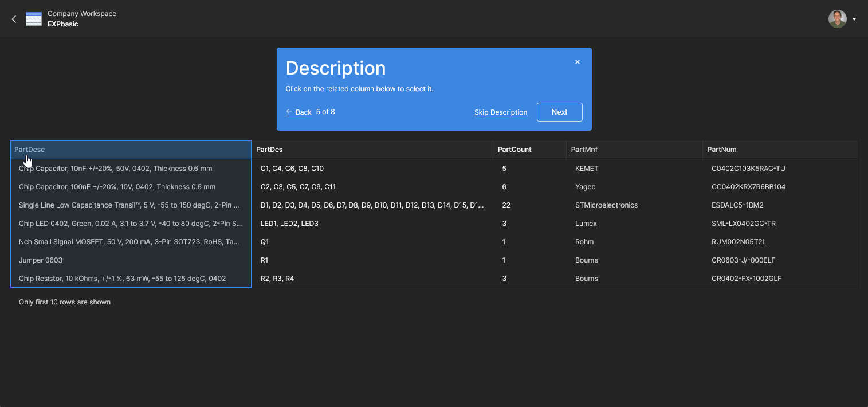Close the Description dialog with X

(578, 62)
